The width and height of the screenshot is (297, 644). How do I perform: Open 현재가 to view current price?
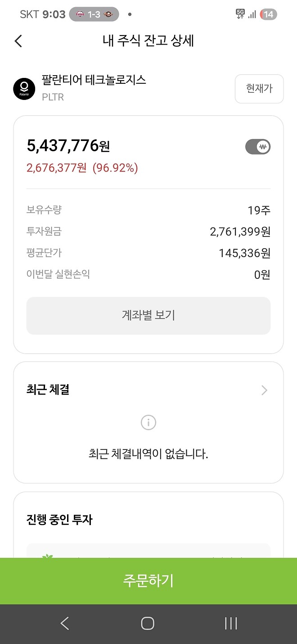(259, 89)
